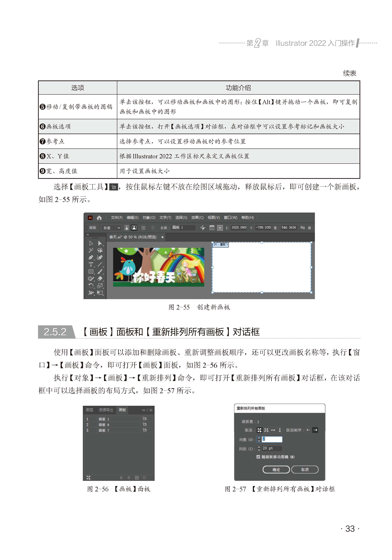
Task: Click the 列数 stepper arrows
Action: [259, 440]
